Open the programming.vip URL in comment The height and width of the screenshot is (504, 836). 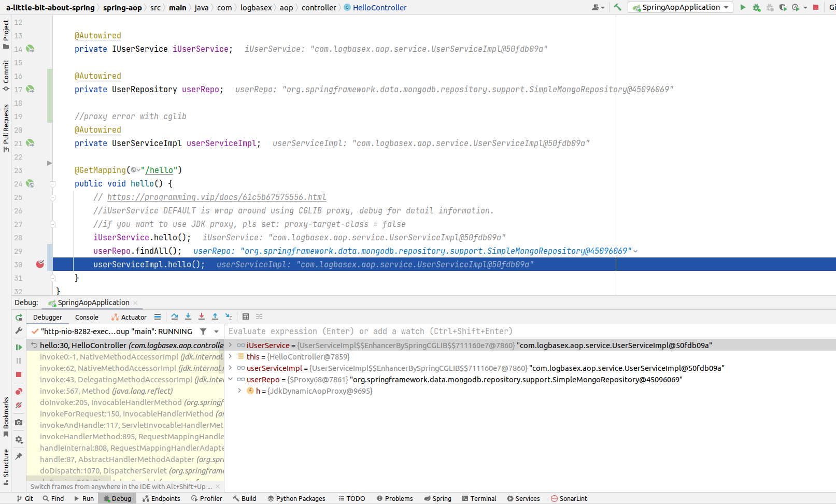click(217, 197)
